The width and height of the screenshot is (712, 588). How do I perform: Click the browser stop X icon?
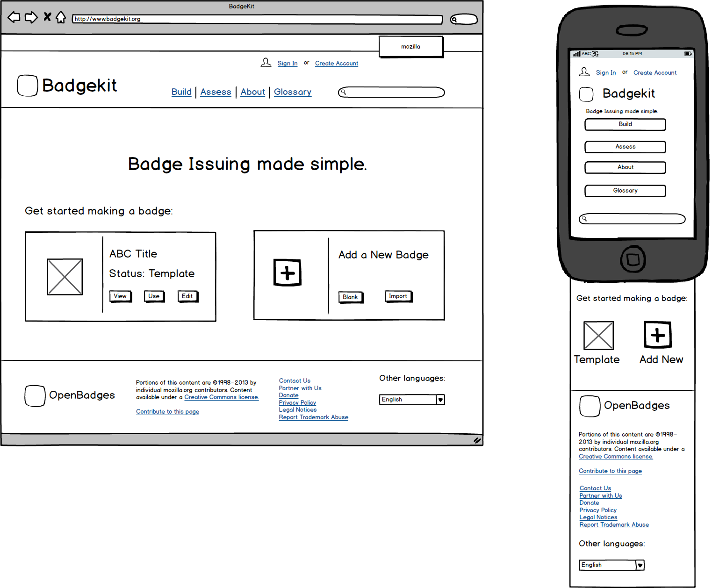(47, 17)
